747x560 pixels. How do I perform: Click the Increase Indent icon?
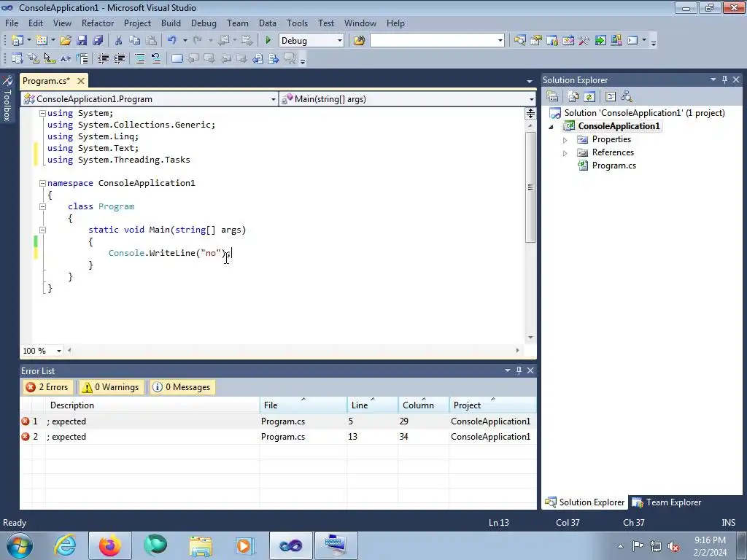(119, 58)
